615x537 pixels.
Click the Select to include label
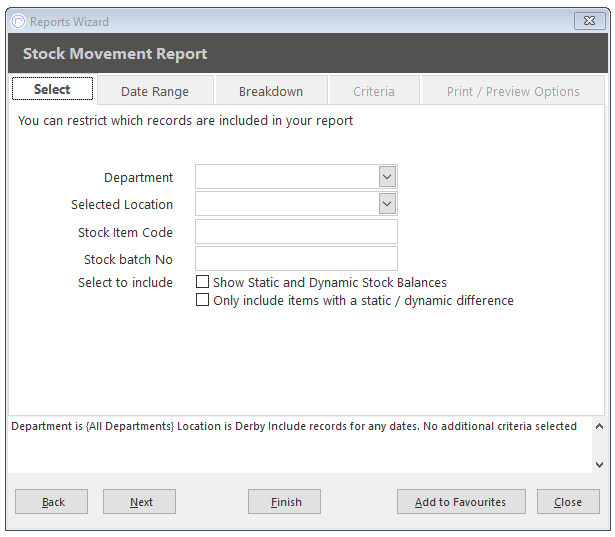tap(126, 282)
